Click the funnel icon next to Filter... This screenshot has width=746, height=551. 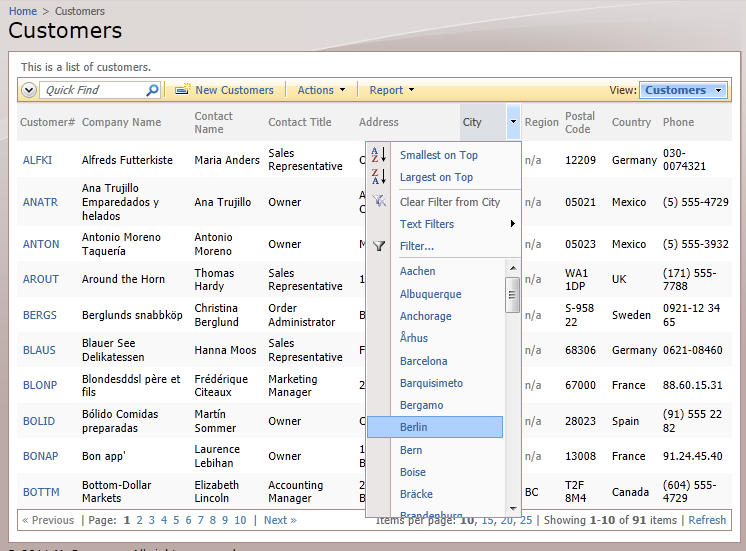378,246
